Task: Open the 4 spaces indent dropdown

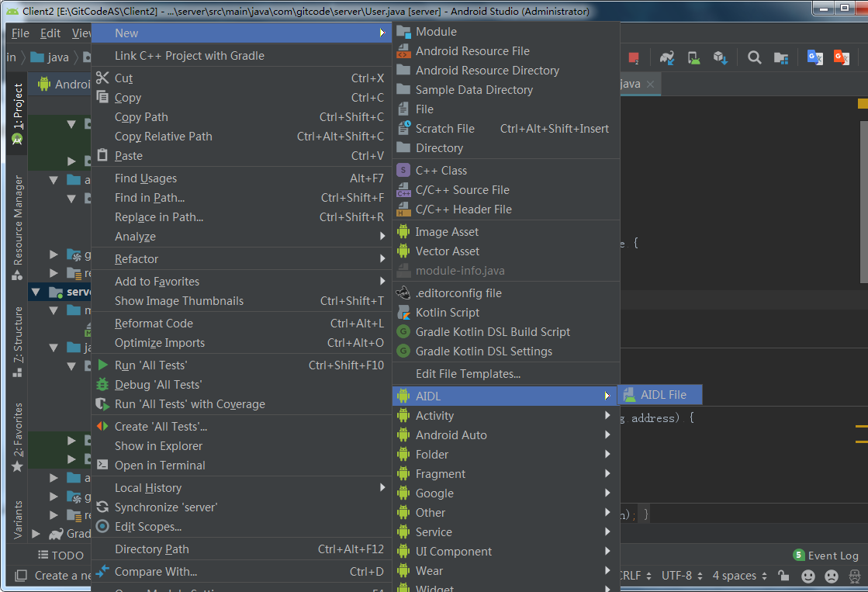Action: pos(739,576)
